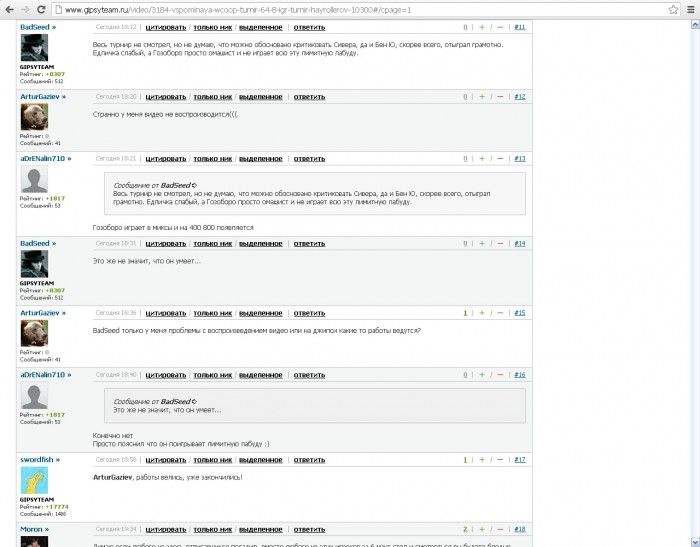Click 'только ник' on post #17
The height and width of the screenshot is (547, 700).
click(x=212, y=459)
